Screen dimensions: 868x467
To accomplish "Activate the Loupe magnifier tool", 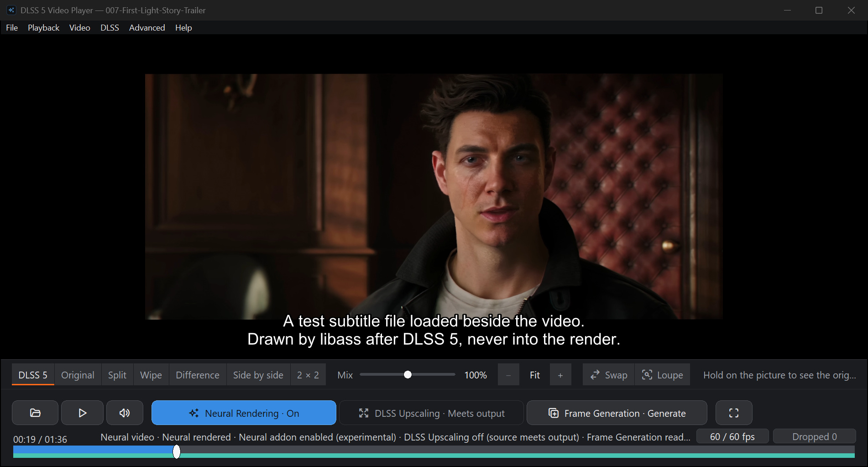I will coord(662,375).
